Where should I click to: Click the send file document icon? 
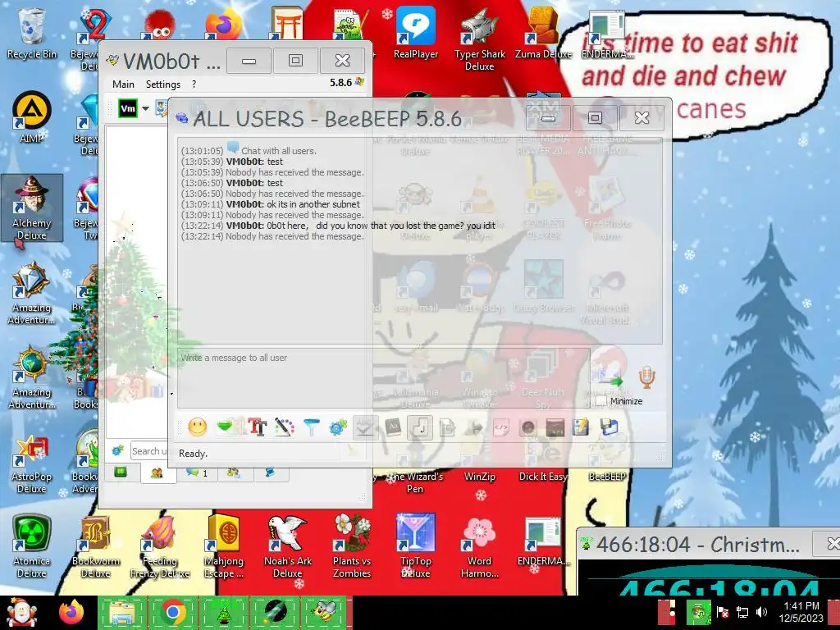[x=447, y=427]
